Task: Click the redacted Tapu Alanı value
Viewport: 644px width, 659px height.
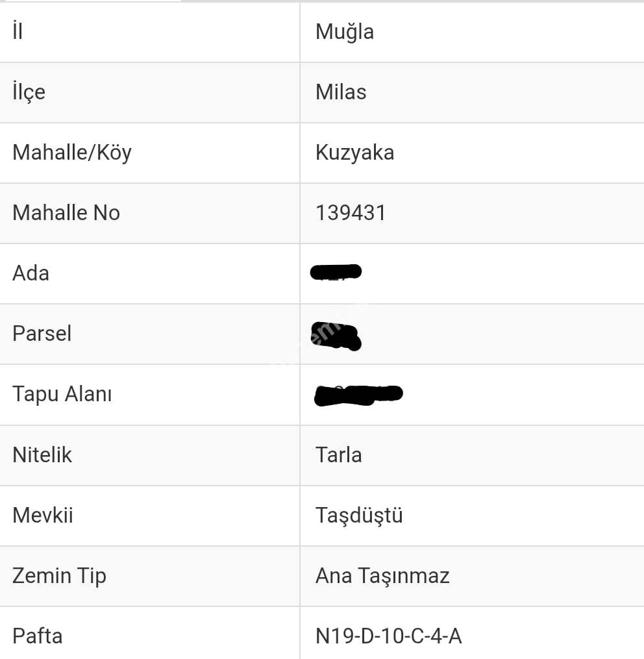Action: [x=358, y=395]
